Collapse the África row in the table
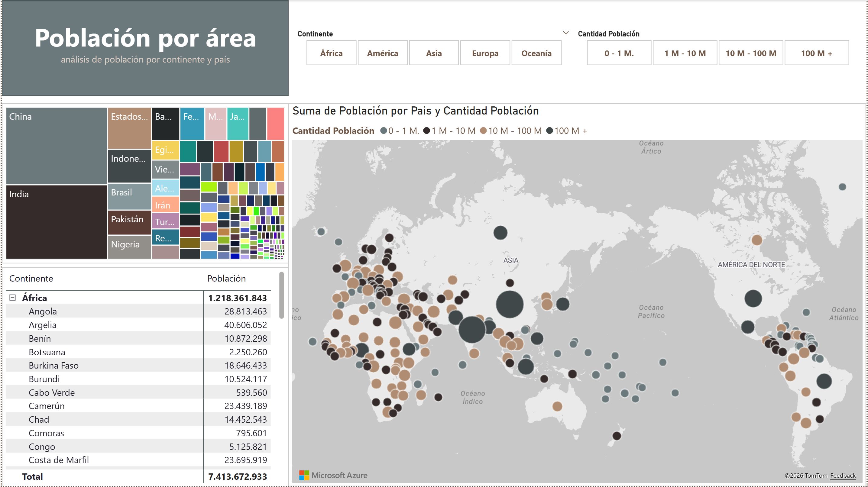Screen dimensions: 868x487 tap(12, 298)
